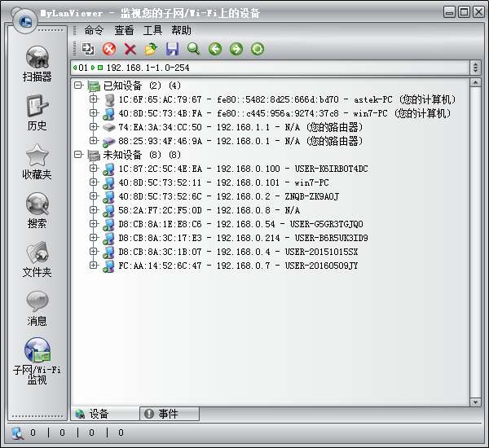
Task: Click the green refresh toolbar icon
Action: (x=257, y=50)
